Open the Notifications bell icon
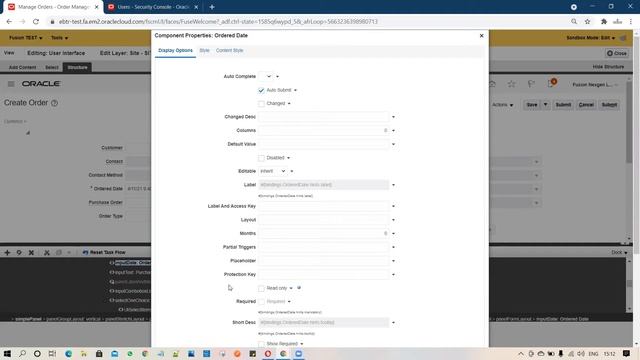This screenshot has height=360, width=640. pyautogui.click(x=551, y=83)
